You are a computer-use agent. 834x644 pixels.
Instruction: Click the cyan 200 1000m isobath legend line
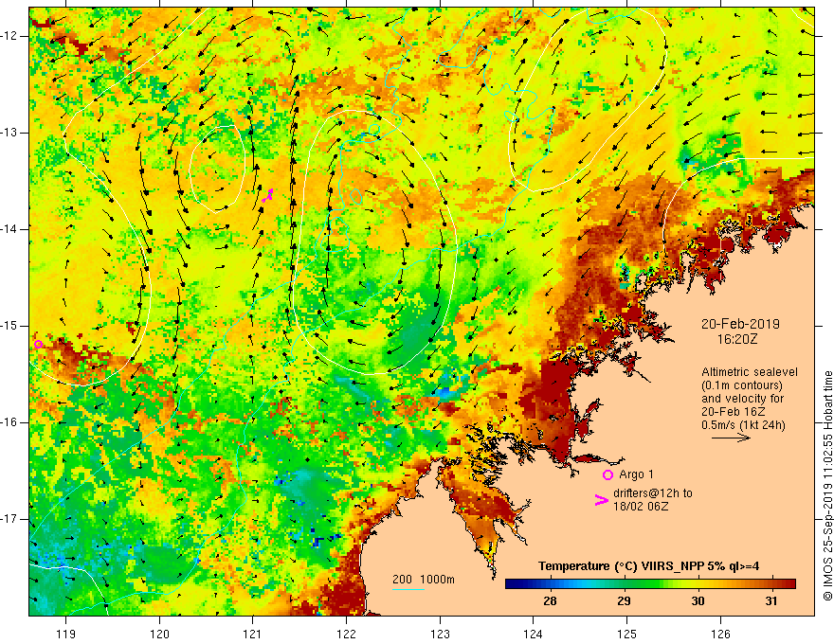[408, 589]
